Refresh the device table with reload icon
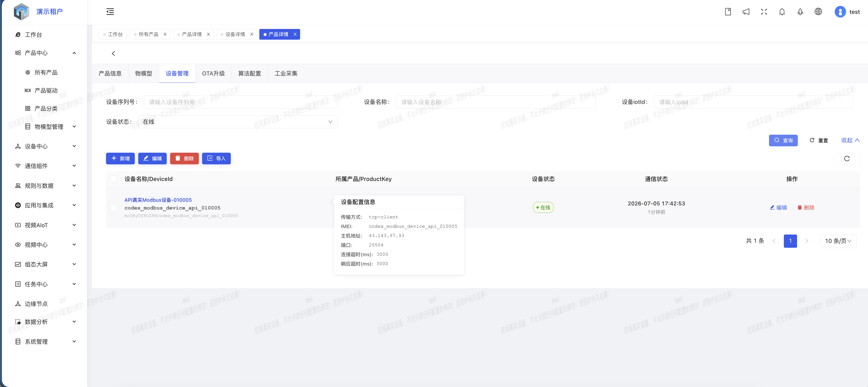The width and height of the screenshot is (868, 387). (x=847, y=159)
